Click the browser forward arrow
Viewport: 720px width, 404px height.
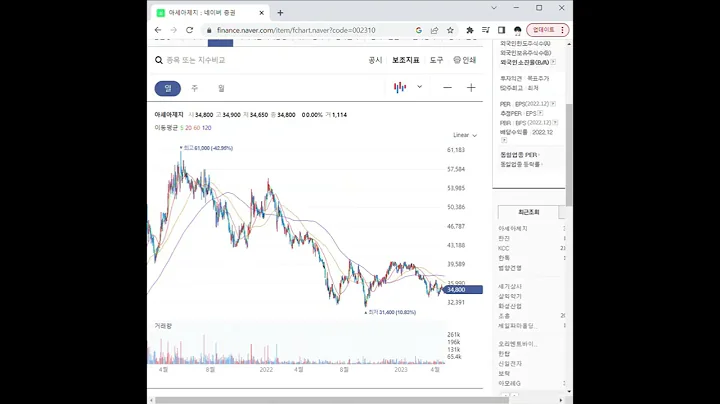pyautogui.click(x=174, y=30)
